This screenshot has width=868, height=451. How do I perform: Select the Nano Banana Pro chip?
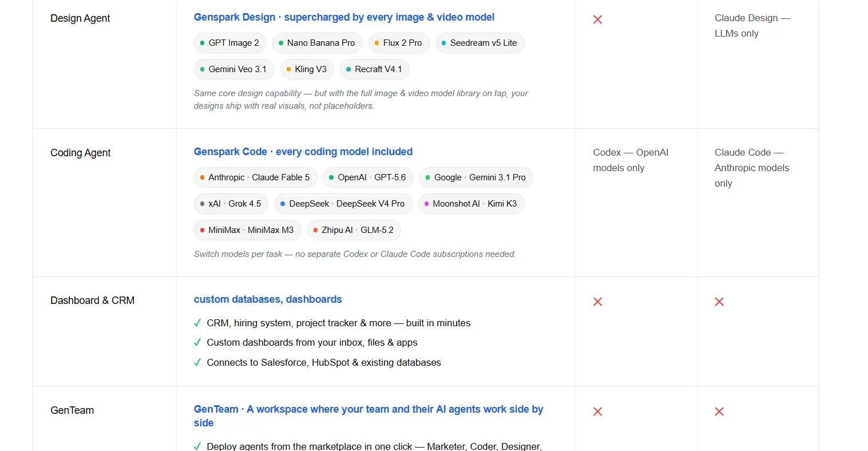pos(317,43)
